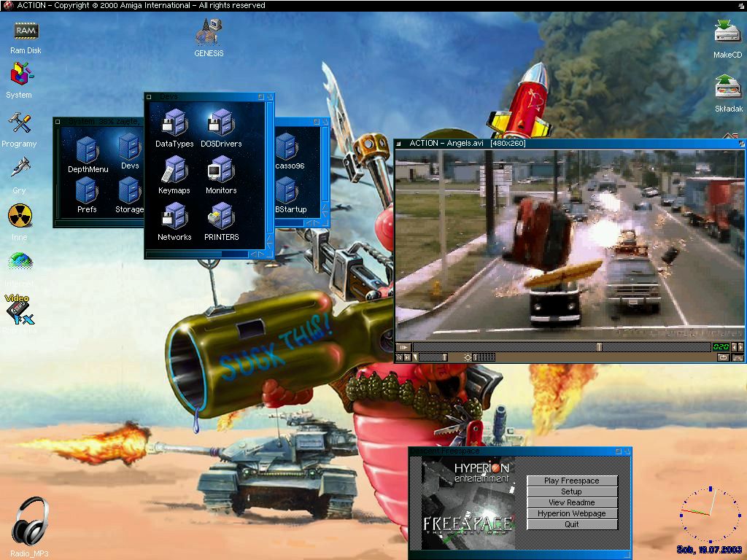This screenshot has width=747, height=560.
Task: Click the Freespace launcher title bar
Action: click(x=519, y=451)
